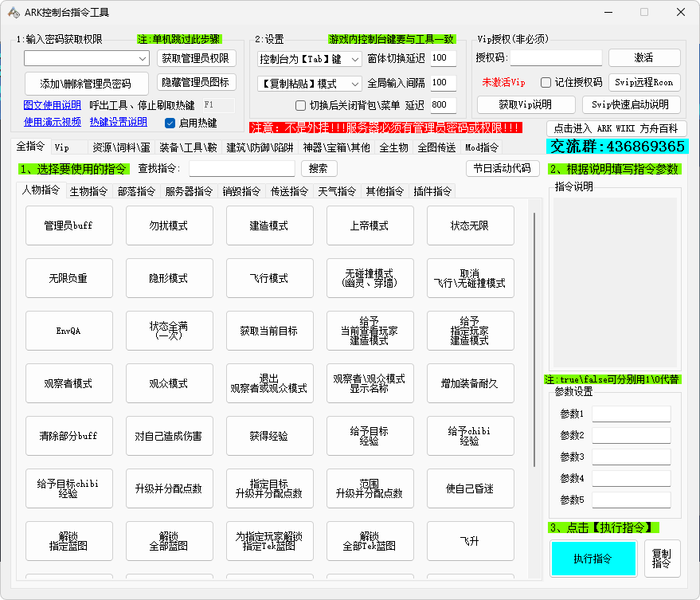Click the ARK tool app icon in title bar

pyautogui.click(x=14, y=13)
